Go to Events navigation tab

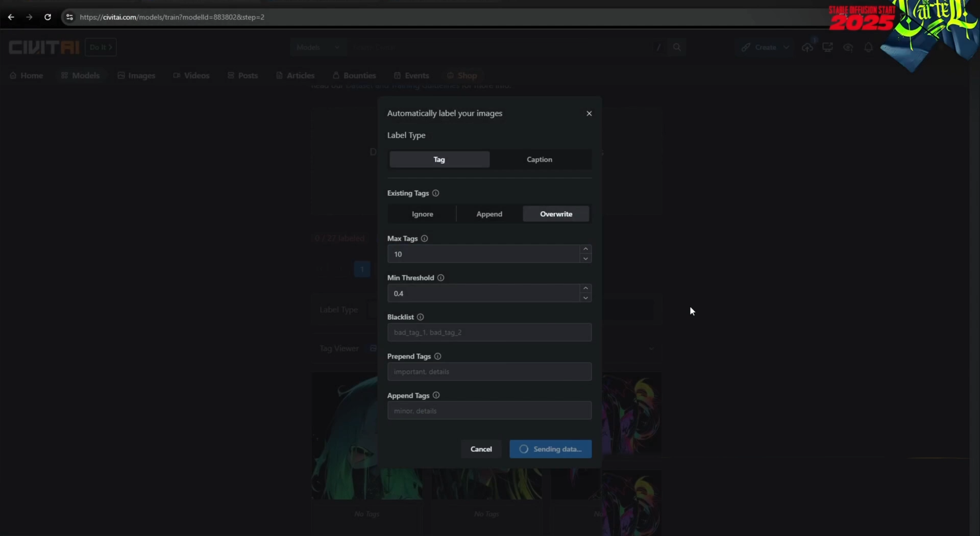point(411,75)
